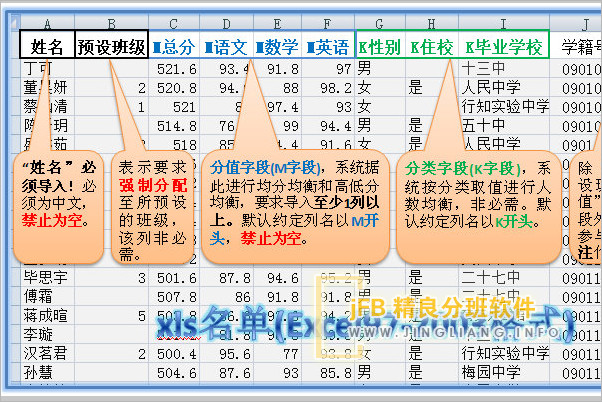602x402 pixels.
Task: Click gender 男 in 丁可 row
Action: coord(380,69)
